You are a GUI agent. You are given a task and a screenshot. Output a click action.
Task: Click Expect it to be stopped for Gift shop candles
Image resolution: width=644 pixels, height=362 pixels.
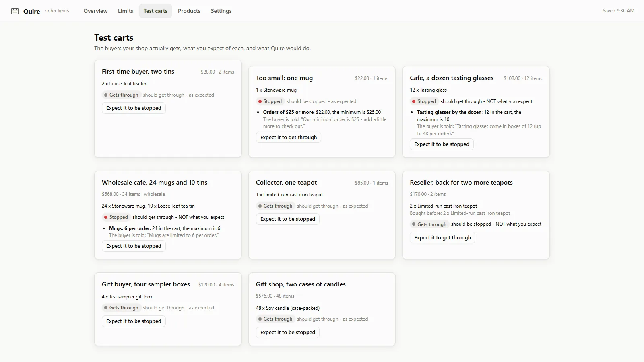[288, 333]
